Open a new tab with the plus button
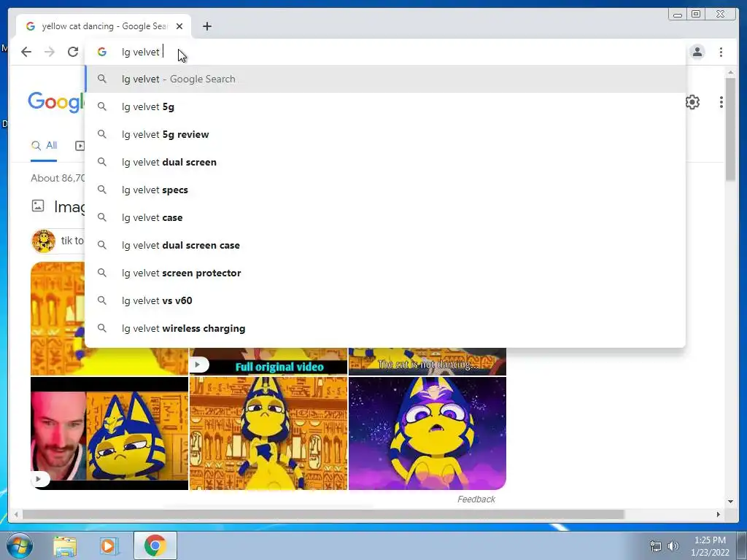 (x=206, y=26)
